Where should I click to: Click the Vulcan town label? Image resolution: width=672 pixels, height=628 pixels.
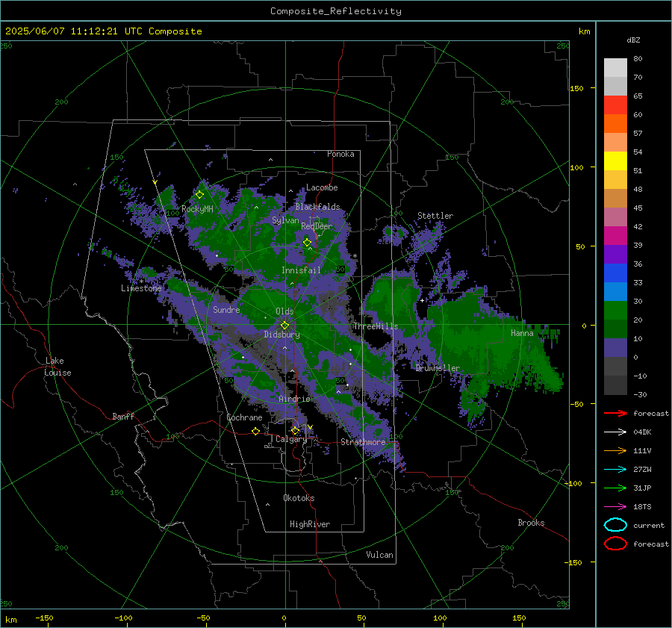pos(379,555)
